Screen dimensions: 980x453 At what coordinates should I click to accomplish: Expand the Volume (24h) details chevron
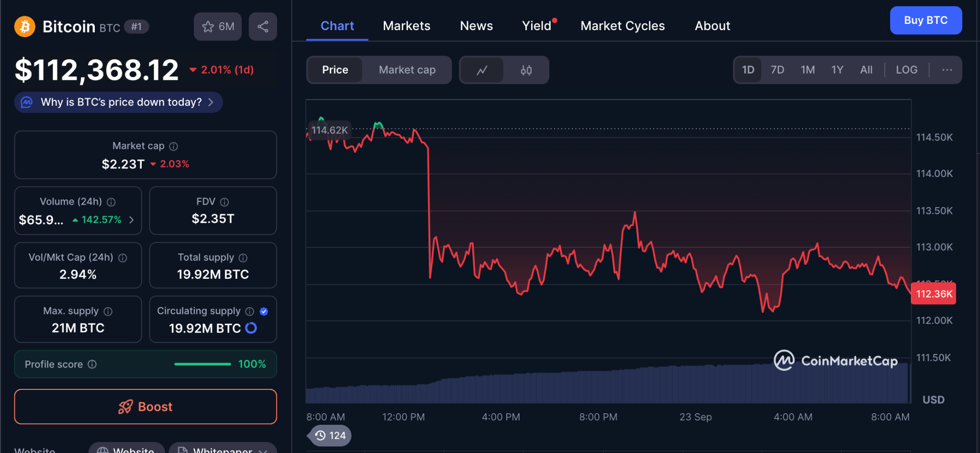coord(132,220)
